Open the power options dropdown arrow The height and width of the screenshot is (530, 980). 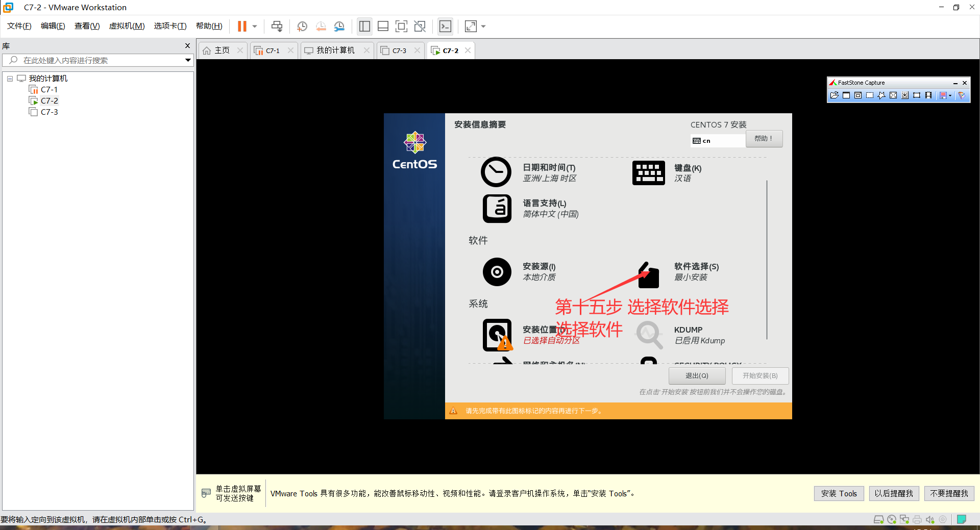coord(254,26)
